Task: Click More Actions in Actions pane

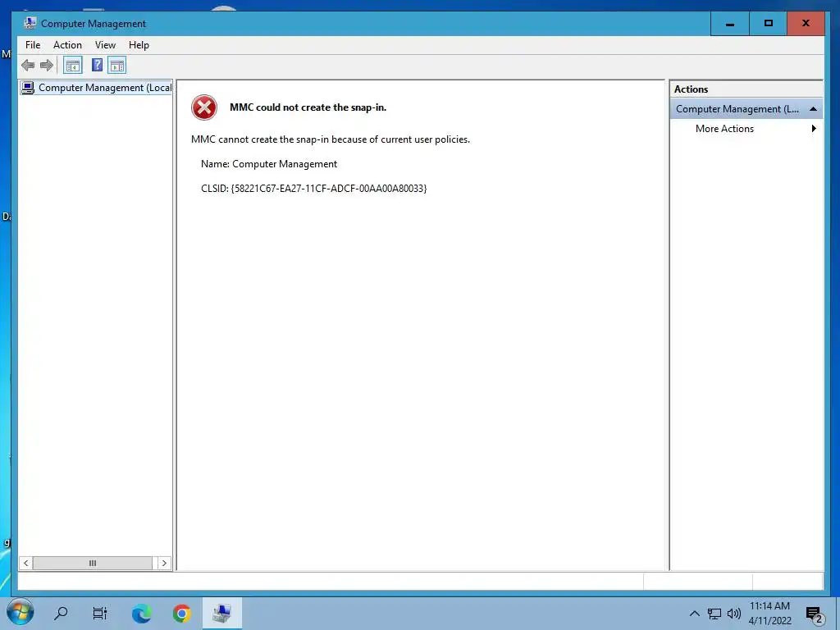Action: [x=724, y=129]
